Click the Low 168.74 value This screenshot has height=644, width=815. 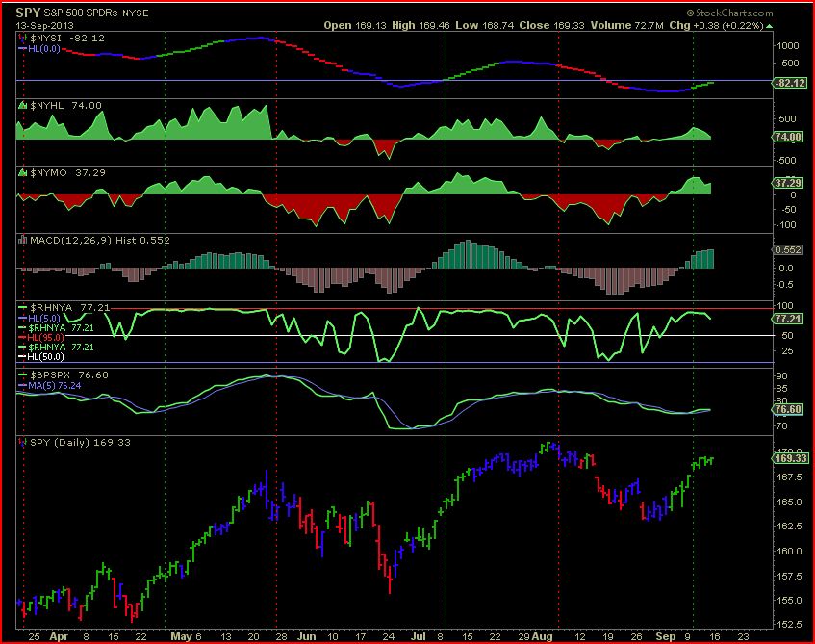487,25
